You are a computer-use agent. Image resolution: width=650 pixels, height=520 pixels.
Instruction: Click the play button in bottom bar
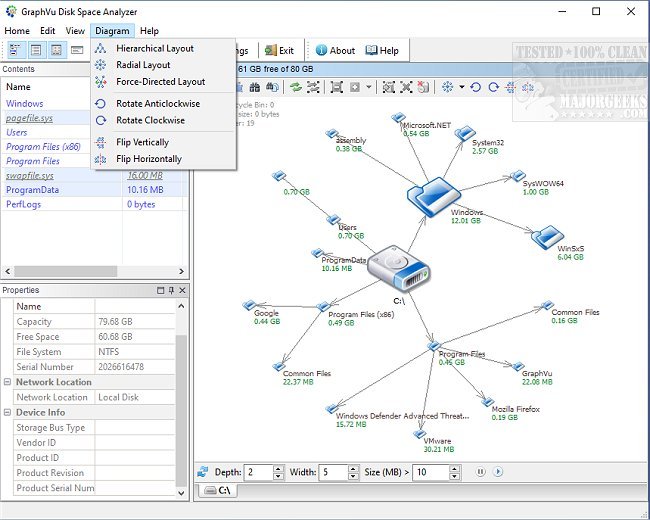(x=497, y=472)
